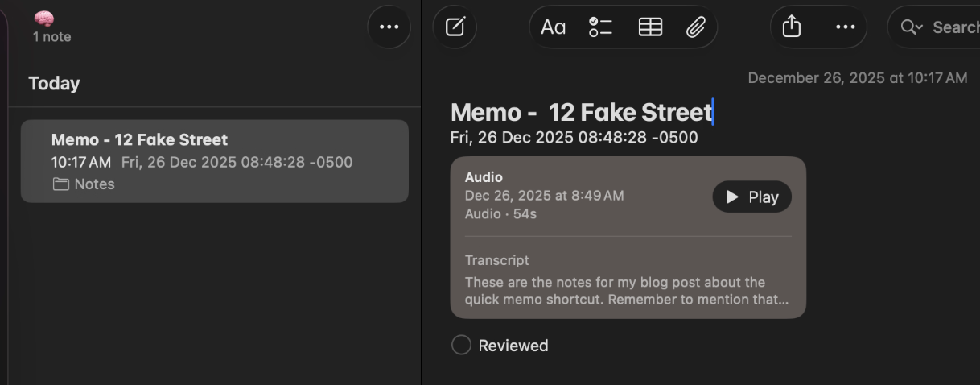Expand search options via magnifier chevron

click(x=912, y=27)
